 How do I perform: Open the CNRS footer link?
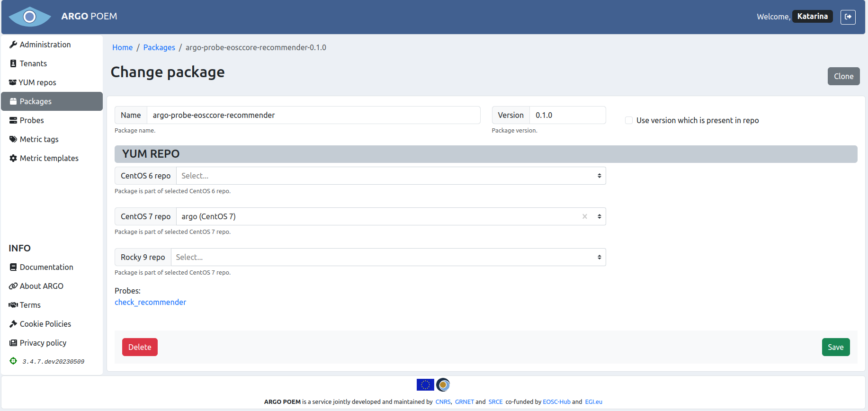coord(443,402)
